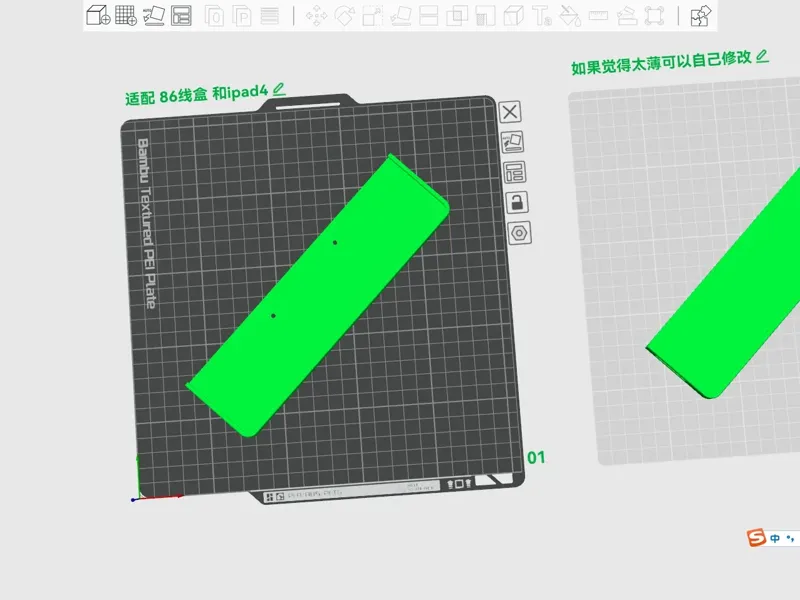Viewport: 800px width, 600px height.
Task: Open the Color painting bucket tool
Action: (x=570, y=16)
